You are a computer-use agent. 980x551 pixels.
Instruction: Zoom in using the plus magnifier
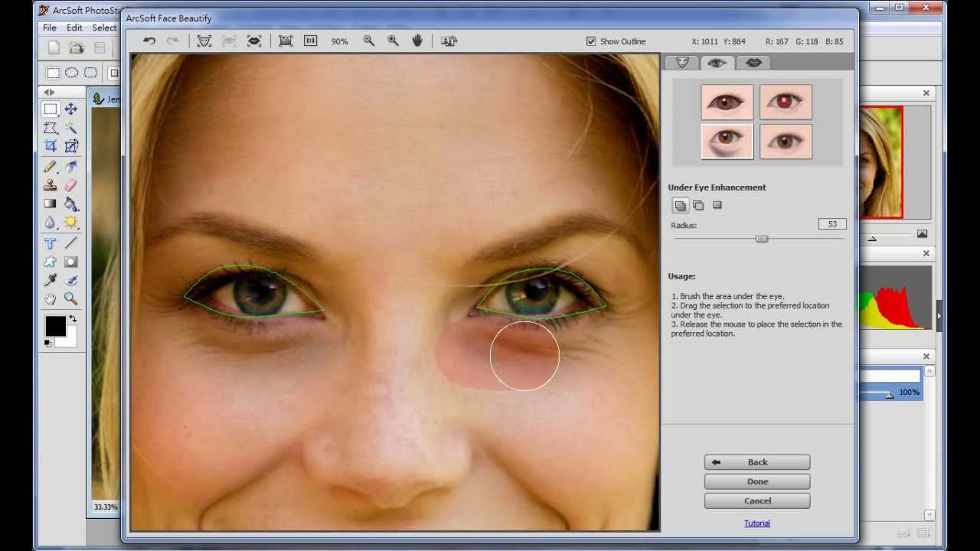tap(393, 41)
